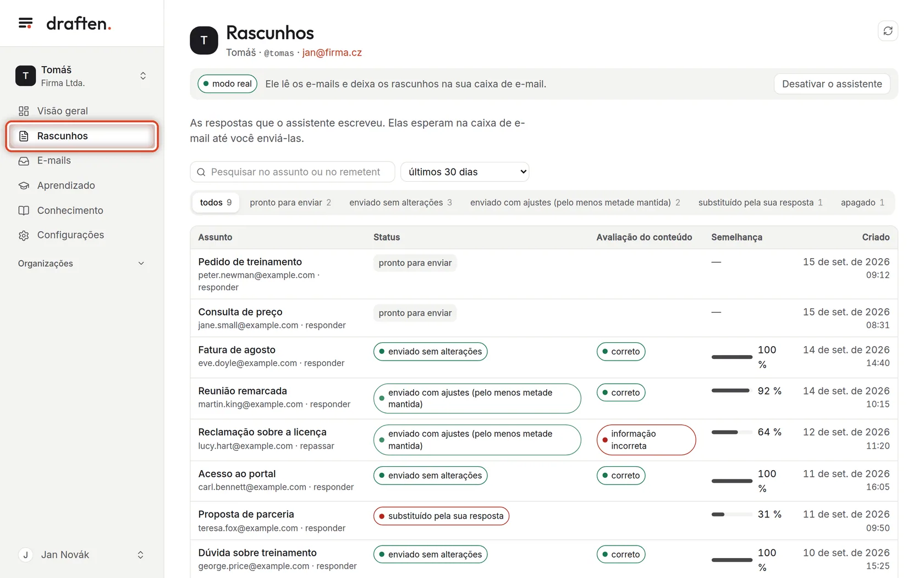Viewport: 924px width, 578px height.
Task: Click the refresh icon button
Action: click(888, 31)
